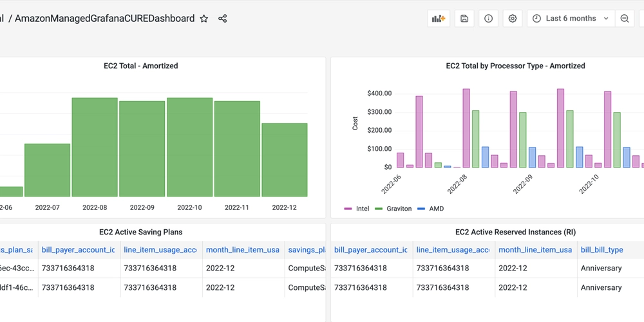The width and height of the screenshot is (644, 322).
Task: Sort Reserved Instances by month_line_item_usage column
Action: 535,250
